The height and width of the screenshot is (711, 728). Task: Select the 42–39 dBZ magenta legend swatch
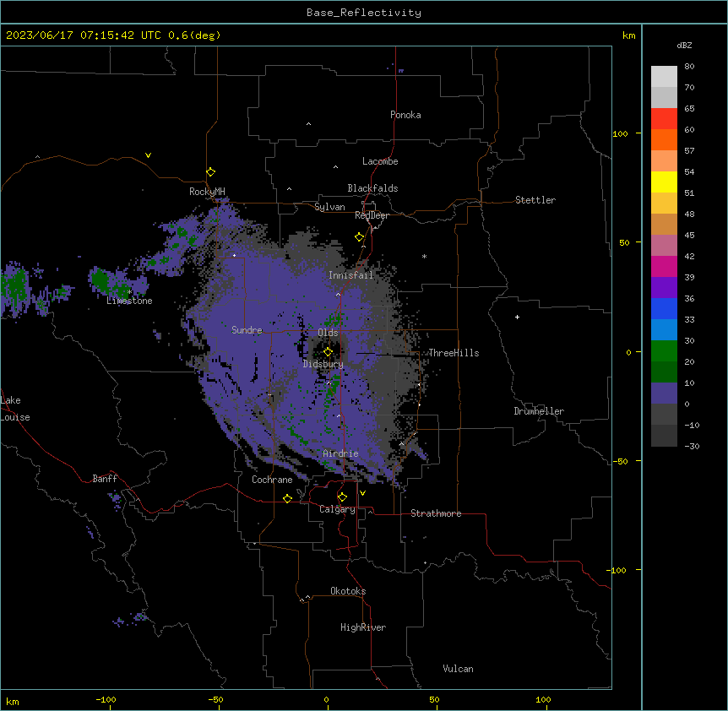(x=664, y=266)
